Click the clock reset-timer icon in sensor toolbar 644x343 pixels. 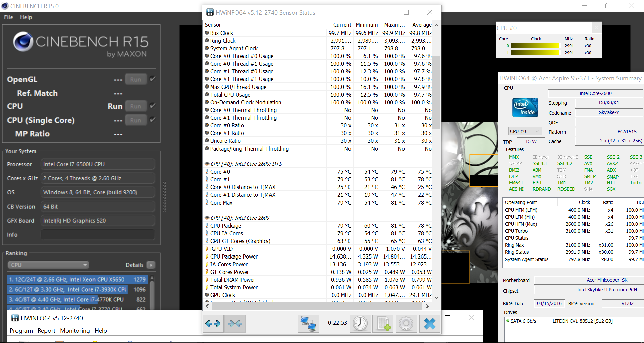click(360, 324)
